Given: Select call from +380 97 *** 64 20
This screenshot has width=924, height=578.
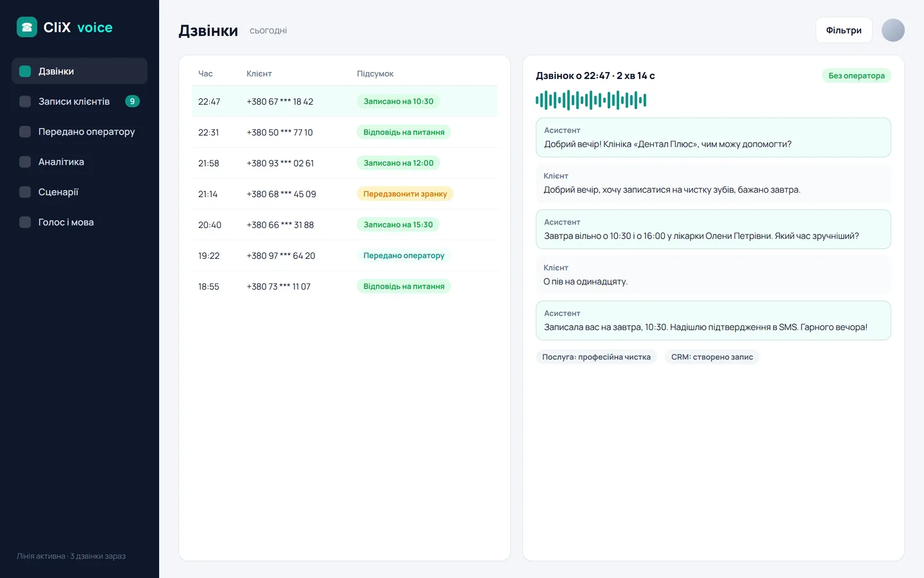Looking at the screenshot, I should [x=345, y=256].
